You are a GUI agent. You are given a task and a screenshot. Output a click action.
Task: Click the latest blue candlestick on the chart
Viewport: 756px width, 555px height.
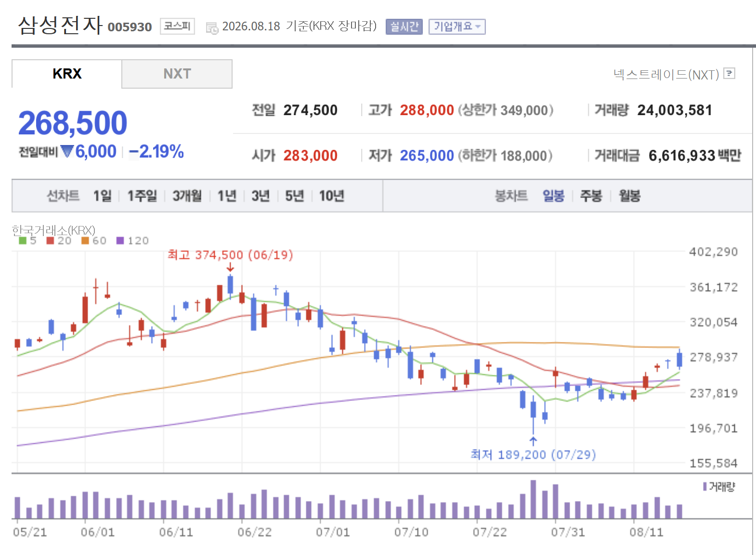[x=679, y=360]
